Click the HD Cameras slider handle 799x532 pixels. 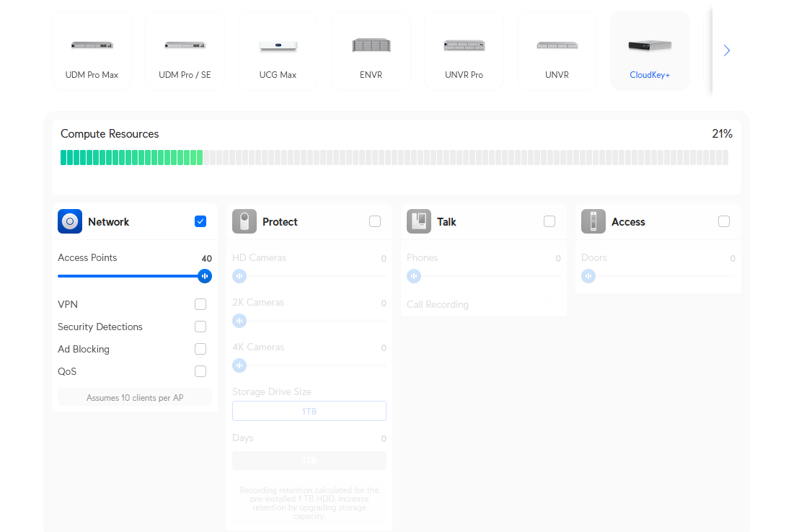(x=239, y=276)
